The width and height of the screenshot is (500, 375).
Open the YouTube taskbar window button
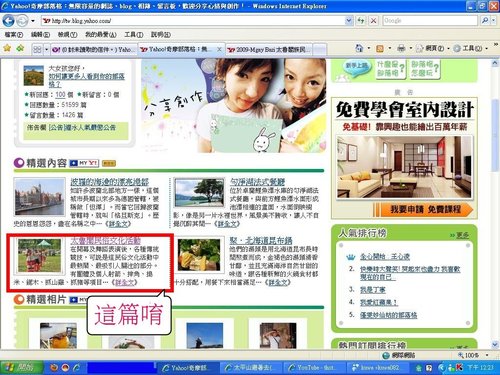pos(314,368)
